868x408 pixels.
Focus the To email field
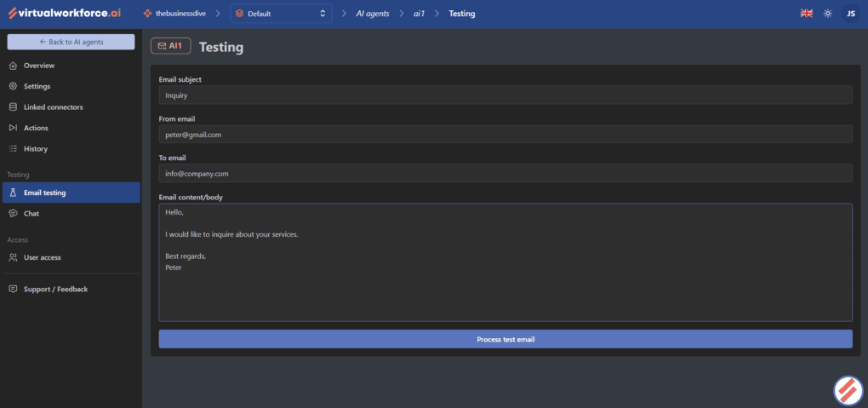[x=505, y=174]
